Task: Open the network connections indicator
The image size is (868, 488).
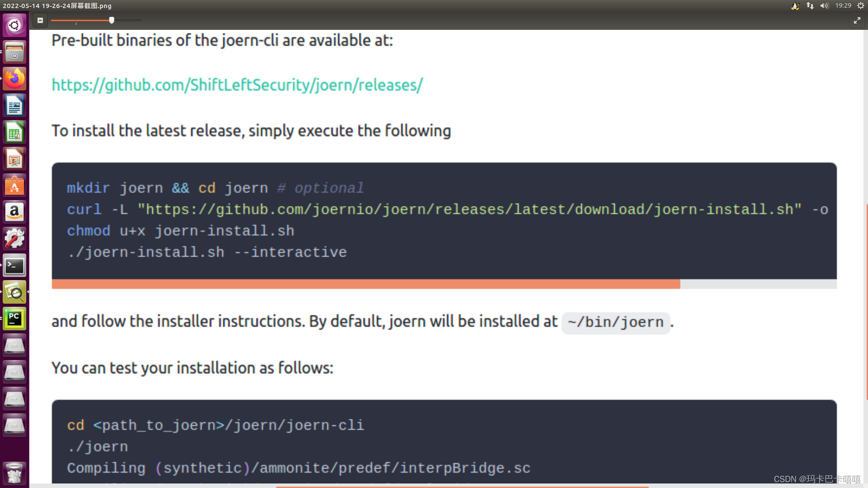Action: [810, 5]
